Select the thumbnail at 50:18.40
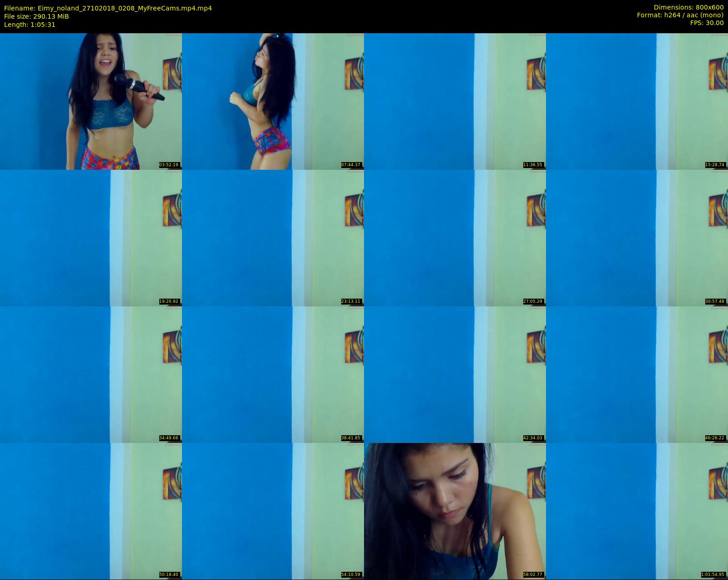The height and width of the screenshot is (580, 728). [x=91, y=511]
